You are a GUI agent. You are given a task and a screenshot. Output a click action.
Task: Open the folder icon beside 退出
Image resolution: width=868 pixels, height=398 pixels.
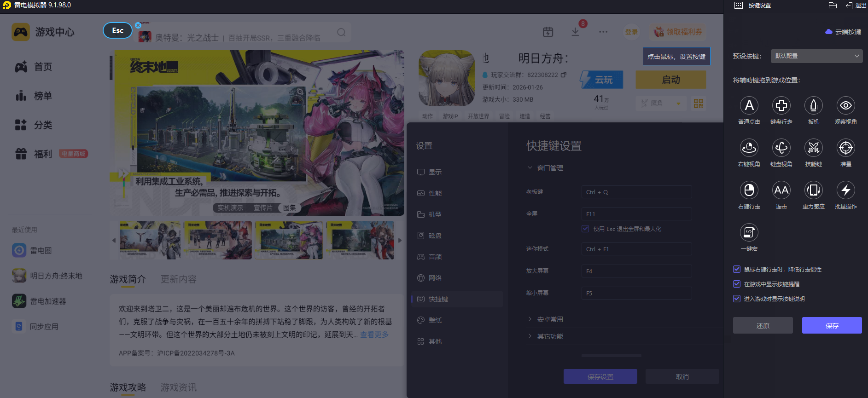coord(833,6)
